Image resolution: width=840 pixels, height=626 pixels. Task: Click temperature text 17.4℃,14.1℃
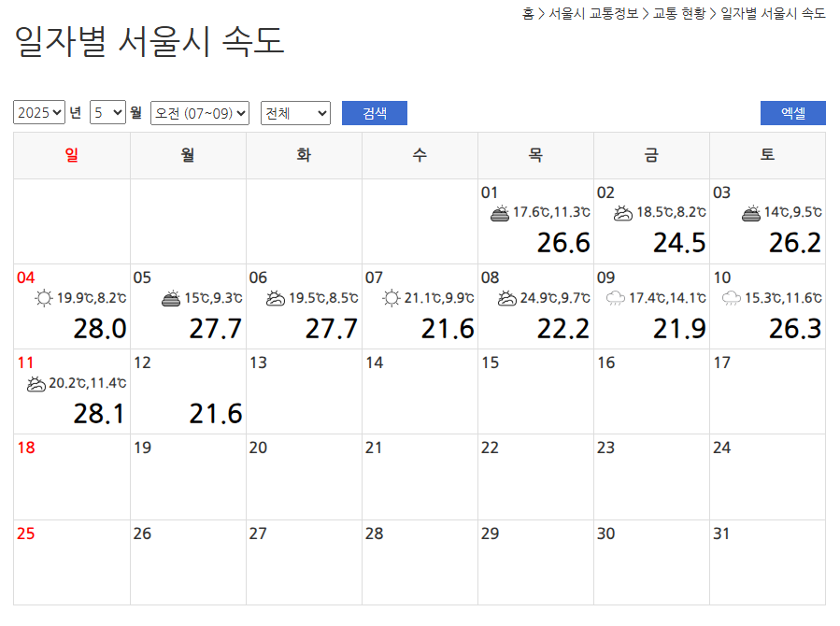point(667,298)
